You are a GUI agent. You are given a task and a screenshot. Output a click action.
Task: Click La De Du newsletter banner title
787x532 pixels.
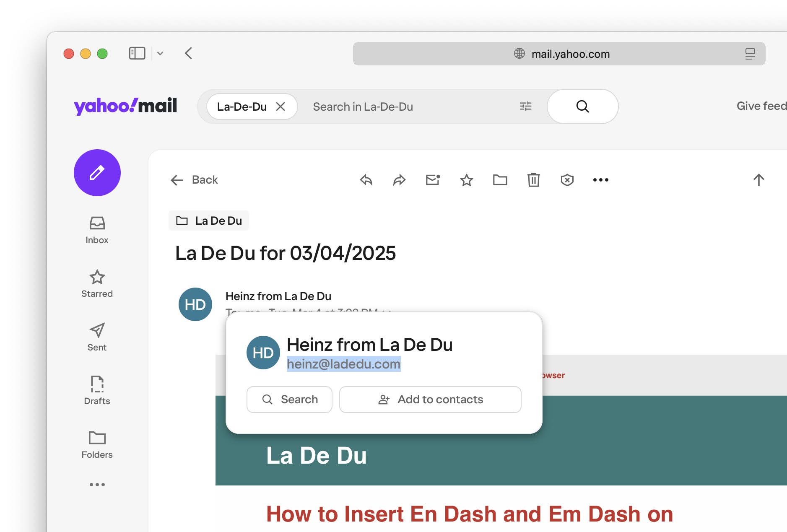click(317, 456)
